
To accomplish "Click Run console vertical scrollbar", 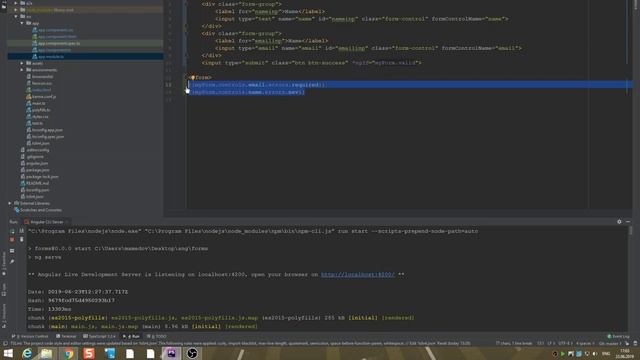I will tap(631, 231).
